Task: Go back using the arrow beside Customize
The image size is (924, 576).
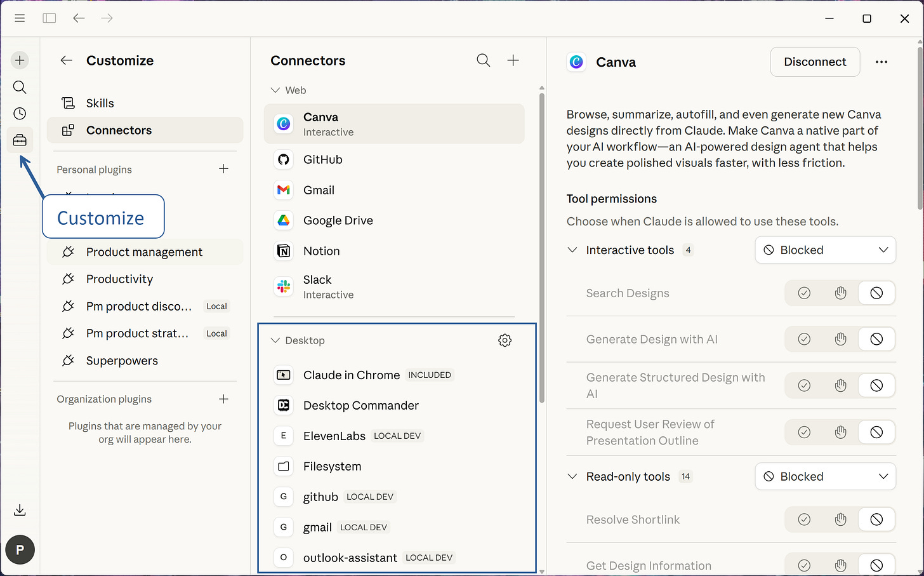Action: pos(66,60)
